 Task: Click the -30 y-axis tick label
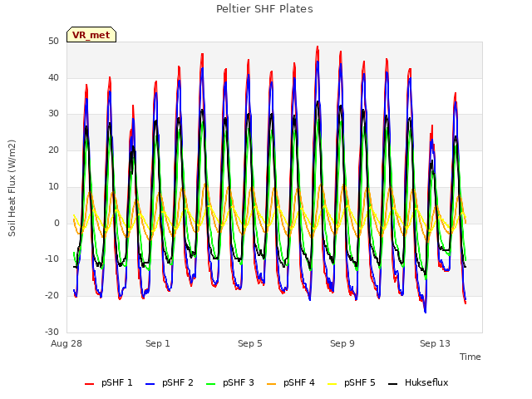[x=52, y=332]
